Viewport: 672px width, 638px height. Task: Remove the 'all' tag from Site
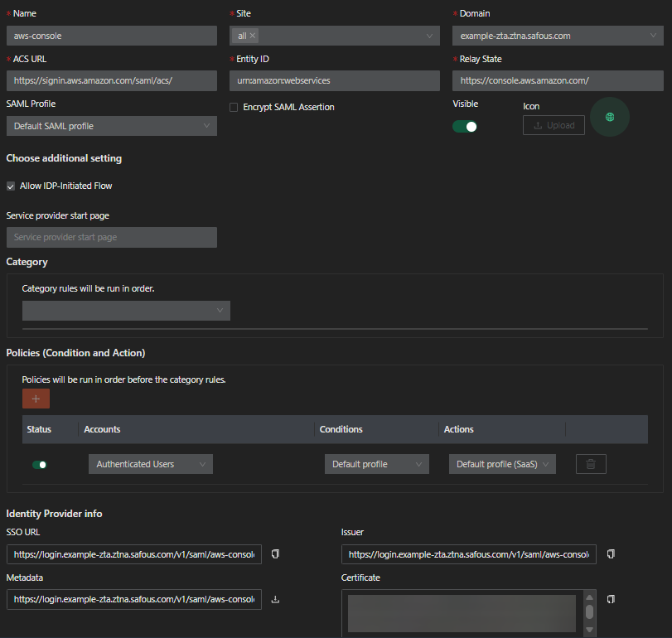pos(253,36)
